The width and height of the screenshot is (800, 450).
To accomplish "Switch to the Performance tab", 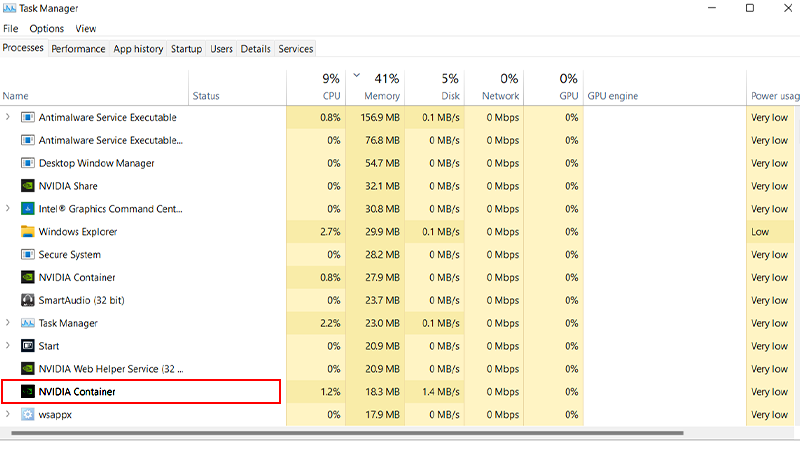I will pos(78,49).
